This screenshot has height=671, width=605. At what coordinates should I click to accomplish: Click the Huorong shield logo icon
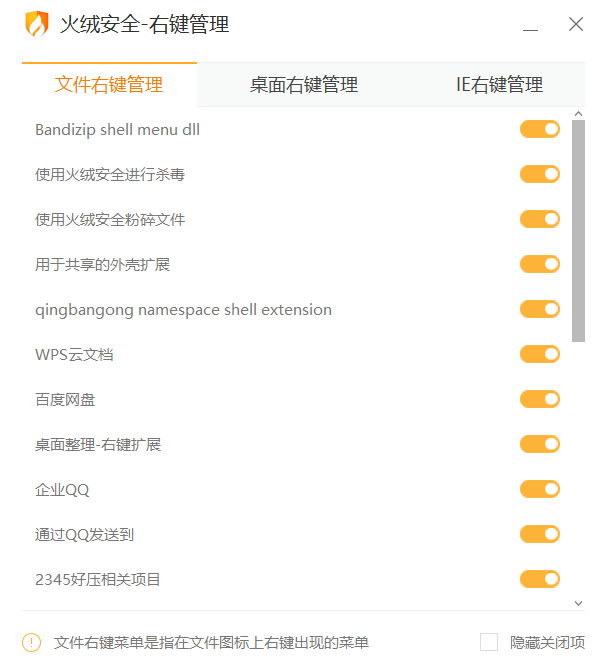pyautogui.click(x=36, y=24)
